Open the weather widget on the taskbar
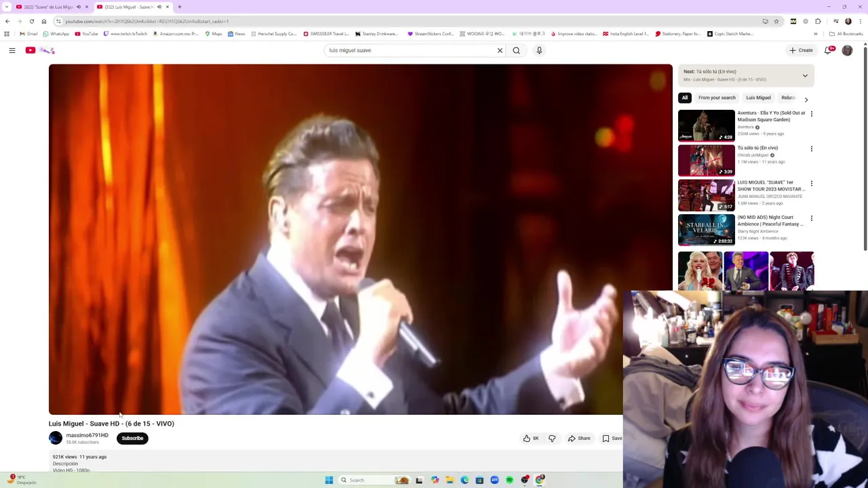This screenshot has width=868, height=488. (22, 480)
